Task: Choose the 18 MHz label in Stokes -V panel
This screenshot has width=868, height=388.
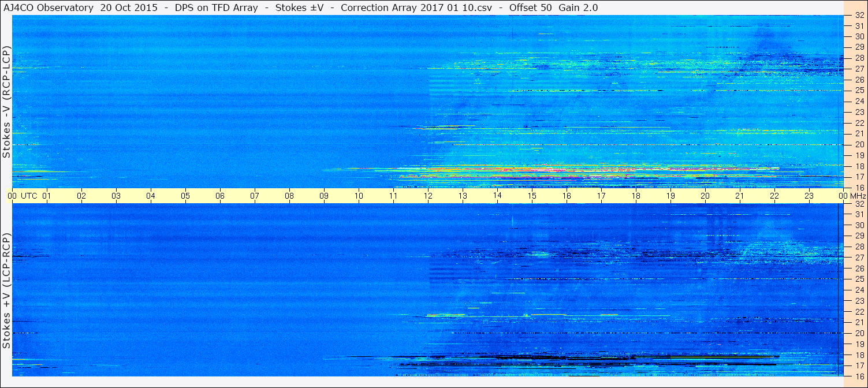Action: pos(859,166)
